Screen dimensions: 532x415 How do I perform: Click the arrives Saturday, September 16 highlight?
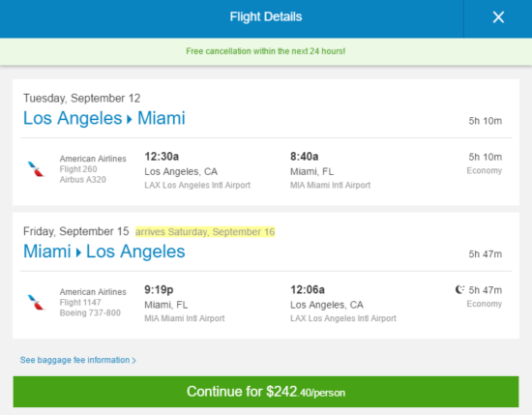pos(205,232)
